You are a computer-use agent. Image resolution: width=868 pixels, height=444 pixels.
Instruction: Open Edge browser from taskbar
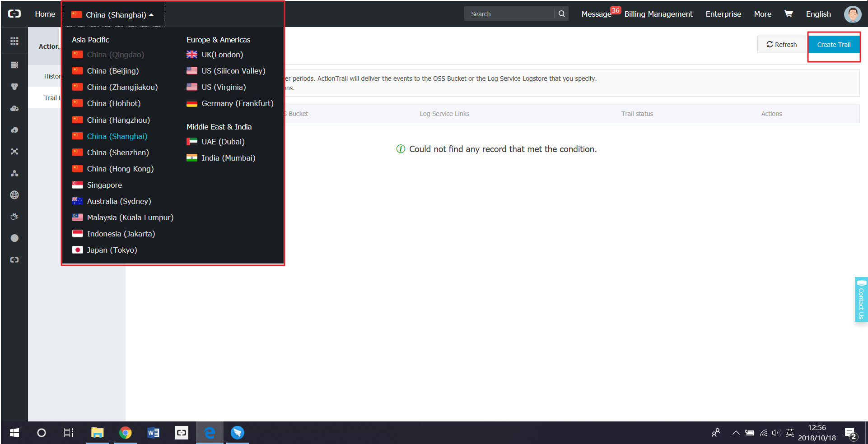point(210,433)
